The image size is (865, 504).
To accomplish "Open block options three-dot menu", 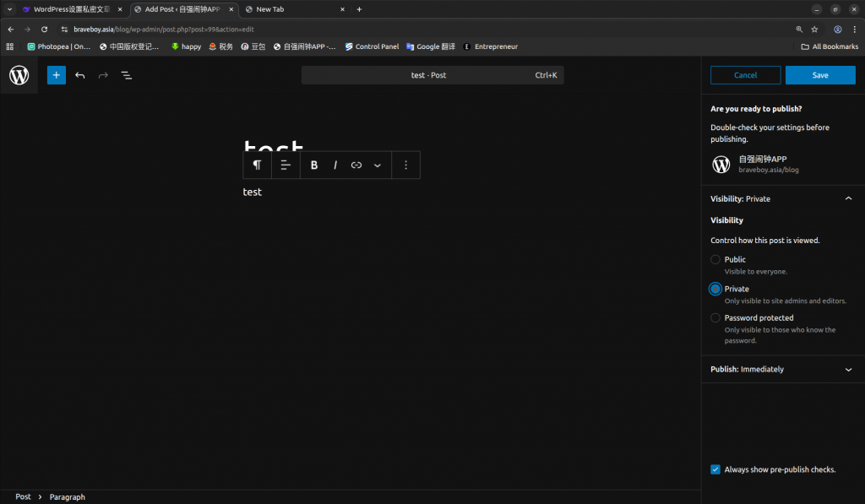I will 405,165.
